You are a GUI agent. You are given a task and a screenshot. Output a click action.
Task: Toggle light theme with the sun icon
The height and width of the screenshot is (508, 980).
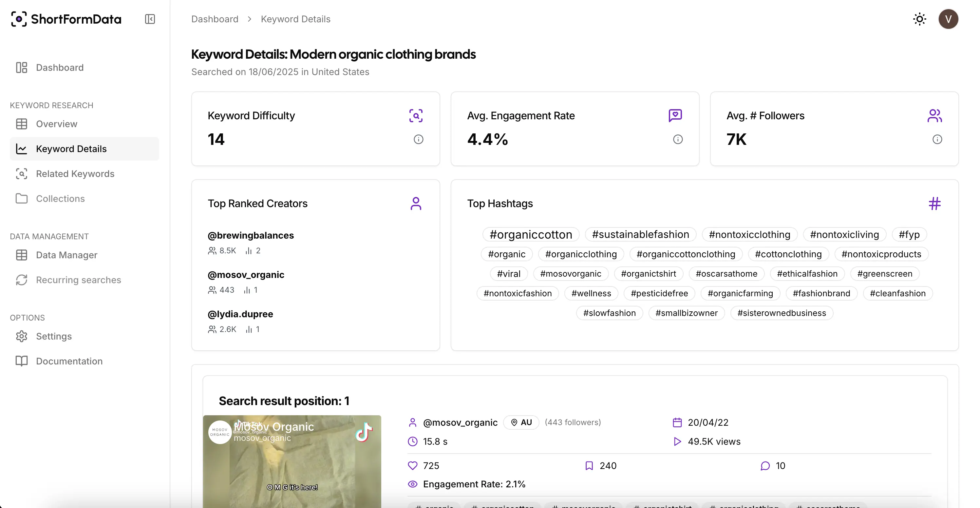tap(919, 19)
